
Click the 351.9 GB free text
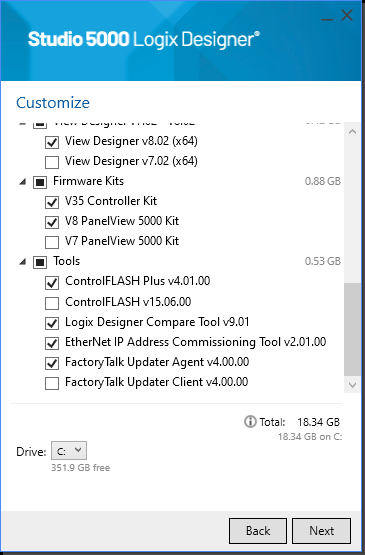click(x=80, y=468)
